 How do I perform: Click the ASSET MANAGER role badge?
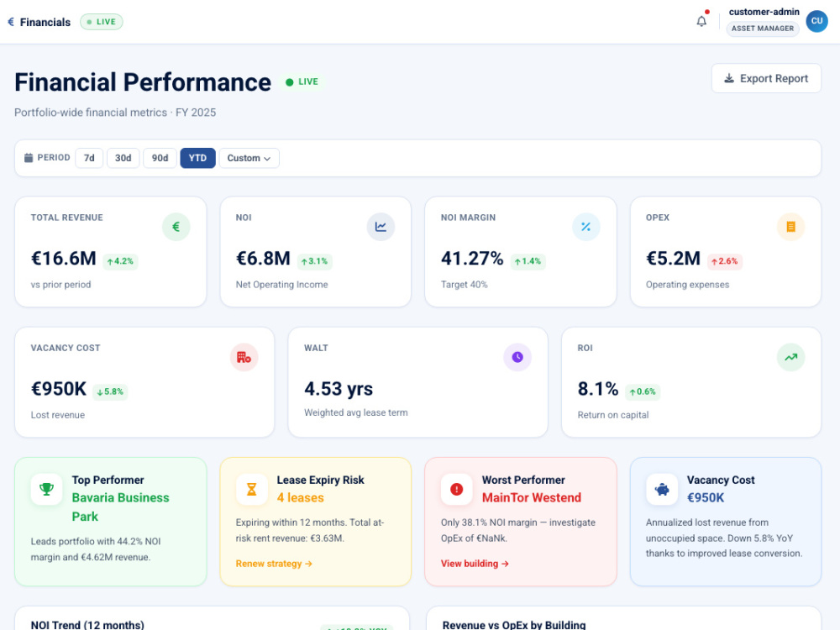pos(763,29)
